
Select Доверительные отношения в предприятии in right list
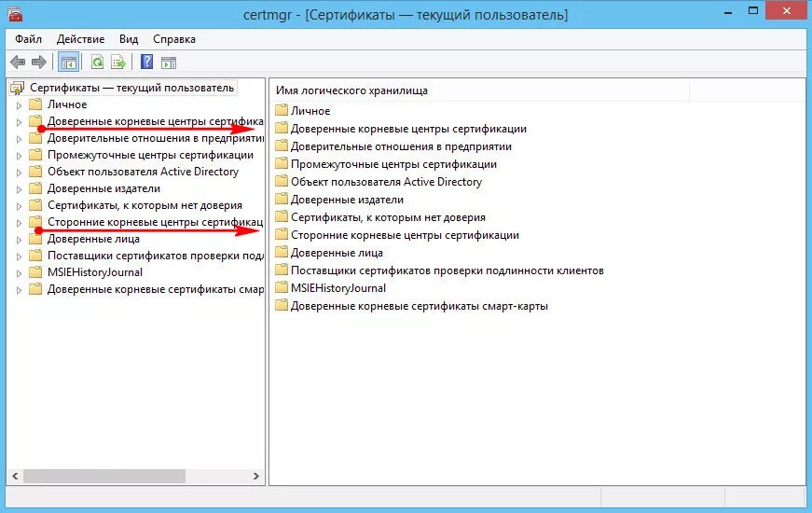point(401,146)
